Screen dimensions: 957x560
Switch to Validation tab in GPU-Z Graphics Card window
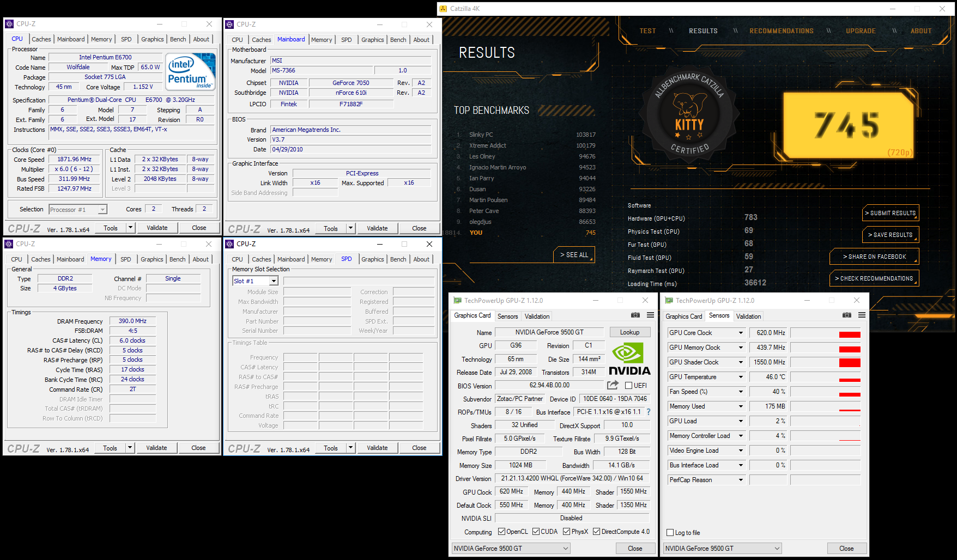coord(537,316)
